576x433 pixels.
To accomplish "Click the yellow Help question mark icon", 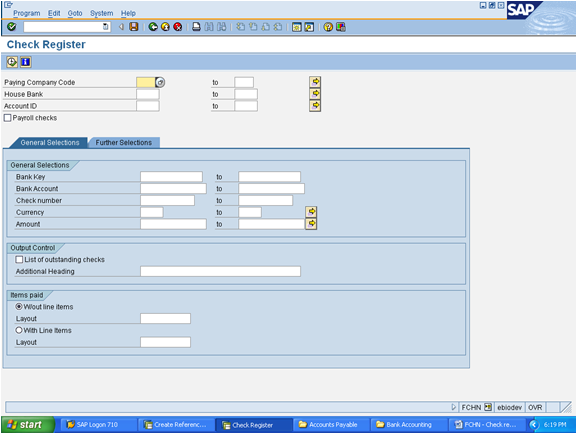I will (x=328, y=27).
